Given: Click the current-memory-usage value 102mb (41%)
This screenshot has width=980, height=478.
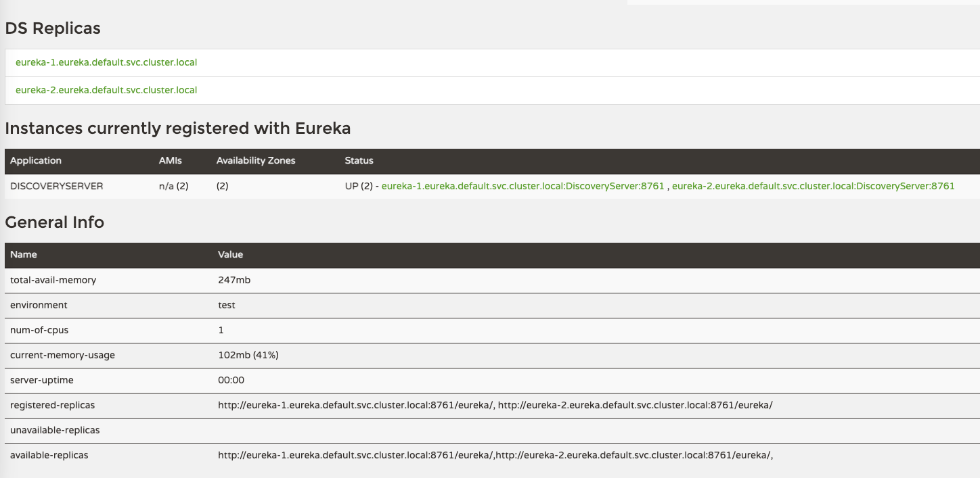Looking at the screenshot, I should point(248,355).
